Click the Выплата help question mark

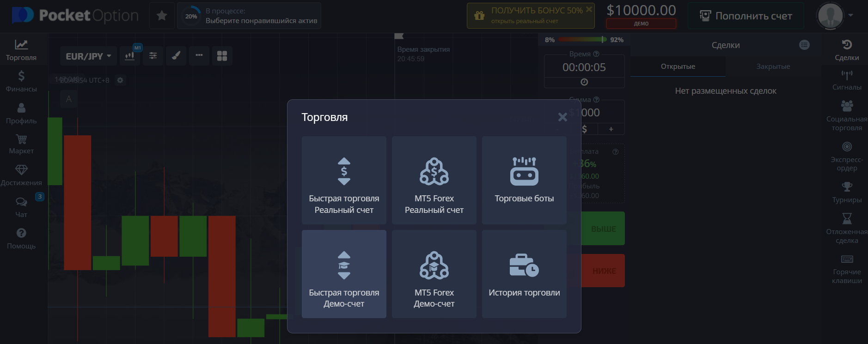click(615, 151)
